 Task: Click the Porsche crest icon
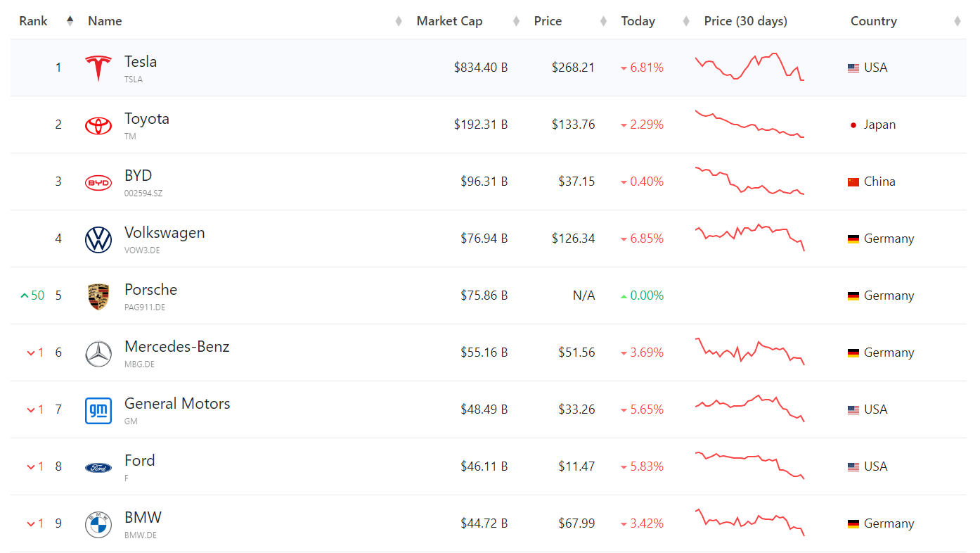tap(98, 296)
